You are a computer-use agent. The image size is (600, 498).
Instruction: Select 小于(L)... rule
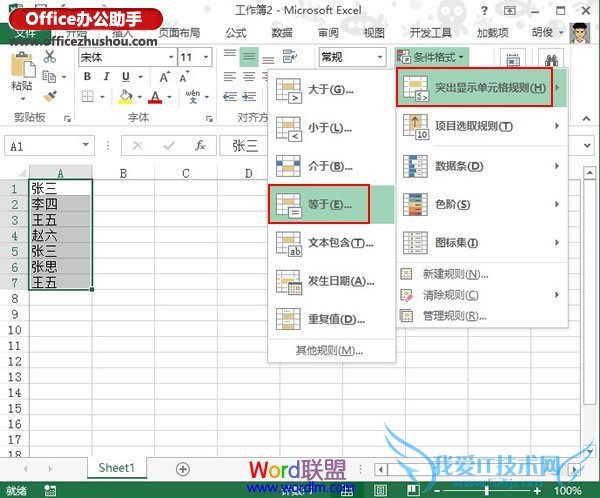click(331, 128)
